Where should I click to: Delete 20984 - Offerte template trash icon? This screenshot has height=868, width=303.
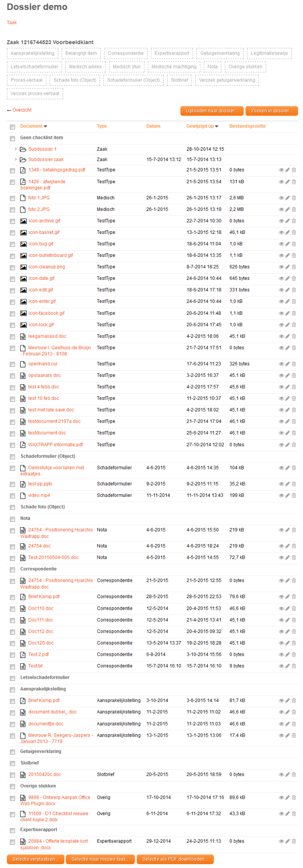point(294,842)
